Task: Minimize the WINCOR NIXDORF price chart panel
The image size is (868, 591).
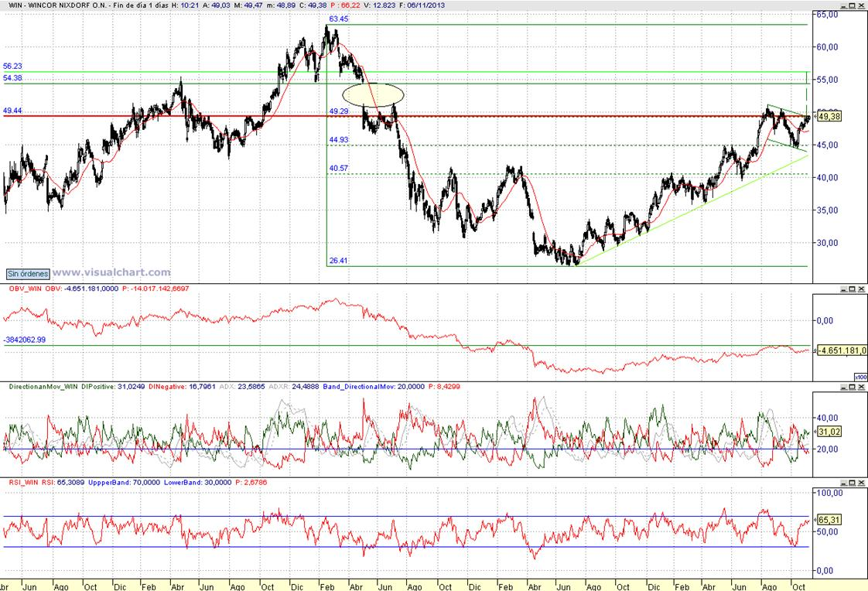Action: coord(844,5)
